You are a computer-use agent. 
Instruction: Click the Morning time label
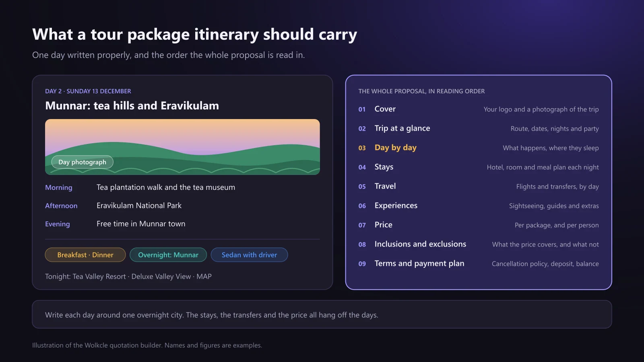[59, 187]
